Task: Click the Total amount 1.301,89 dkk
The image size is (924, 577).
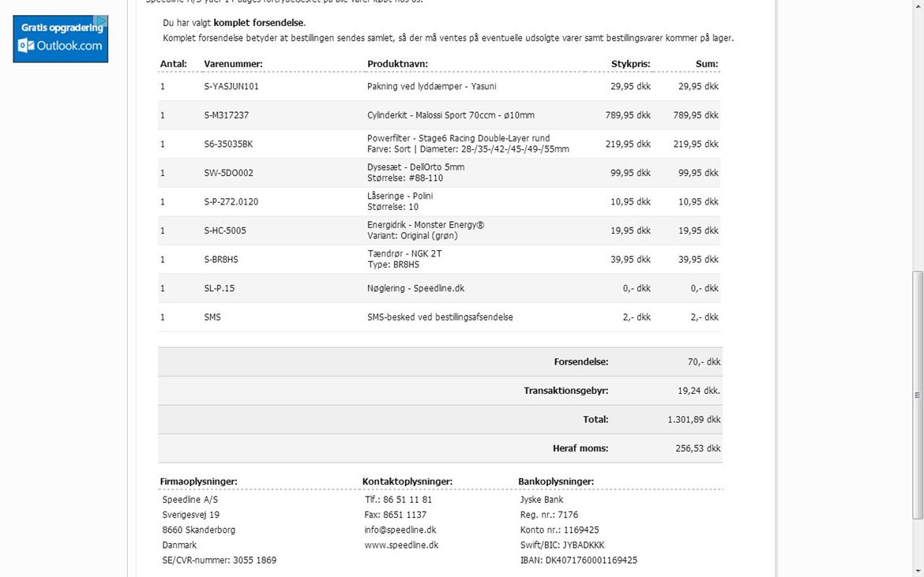Action: pos(693,420)
